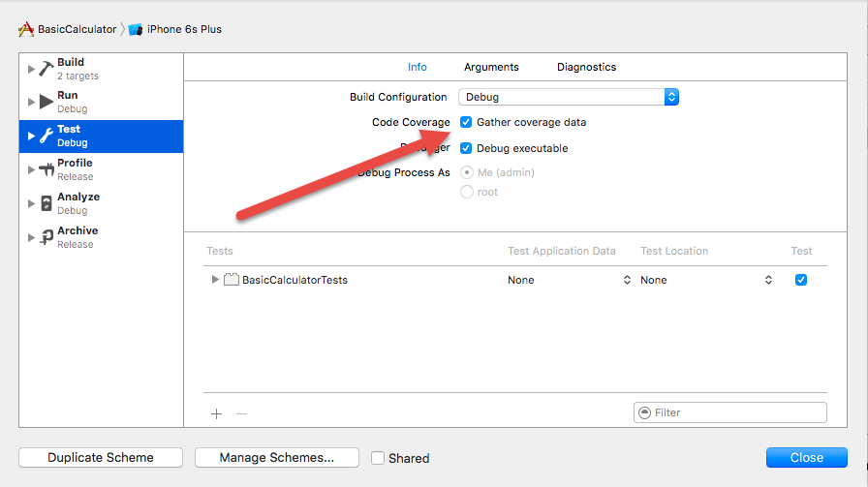Add a test with the plus icon
This screenshot has height=487, width=868.
[x=216, y=413]
